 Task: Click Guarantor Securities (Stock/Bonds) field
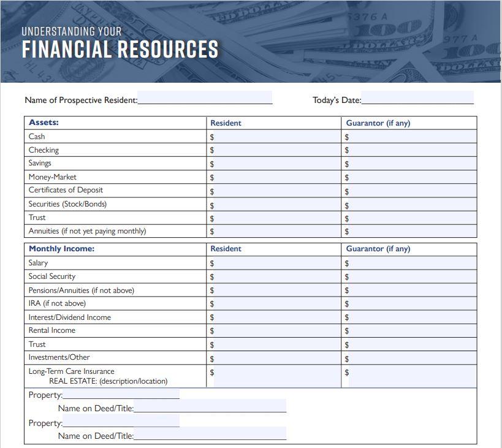click(x=413, y=204)
